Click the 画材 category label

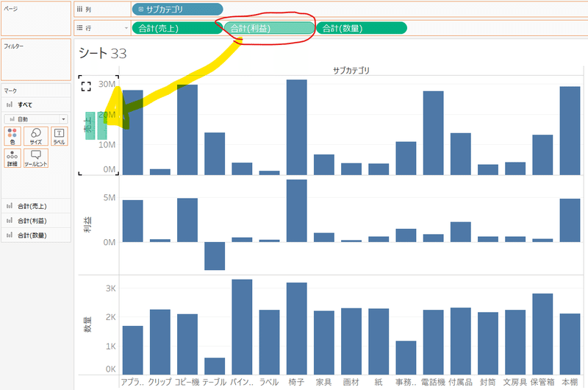(x=351, y=382)
